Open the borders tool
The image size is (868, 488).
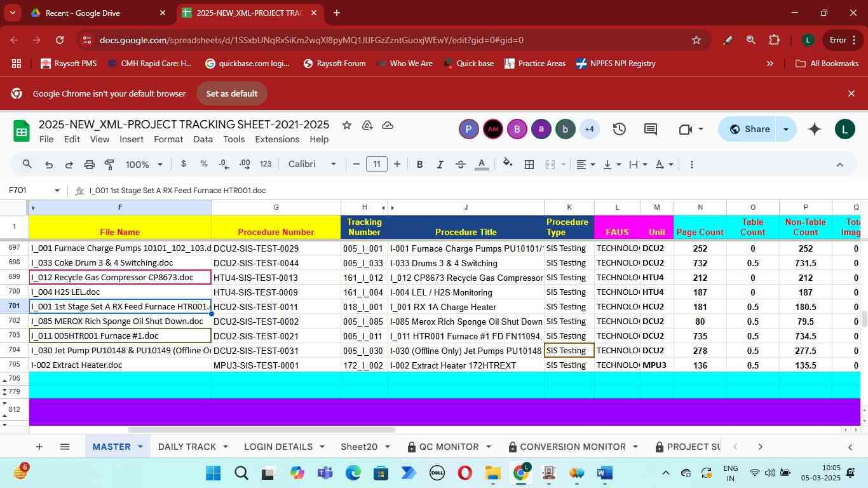point(529,165)
